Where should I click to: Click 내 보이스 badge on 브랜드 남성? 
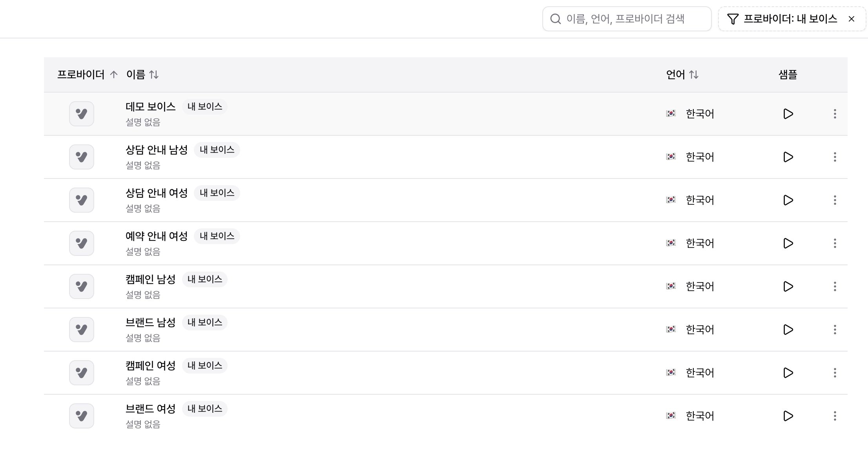click(x=205, y=322)
